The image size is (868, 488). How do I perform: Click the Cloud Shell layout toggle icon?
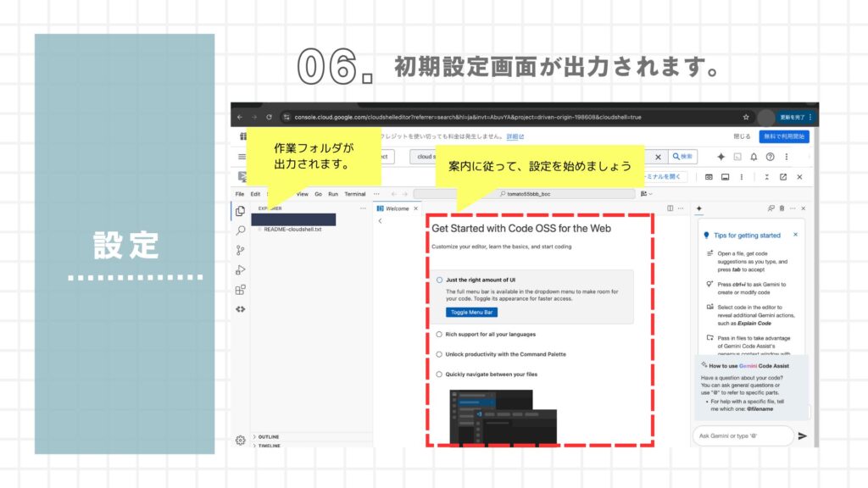click(x=726, y=177)
